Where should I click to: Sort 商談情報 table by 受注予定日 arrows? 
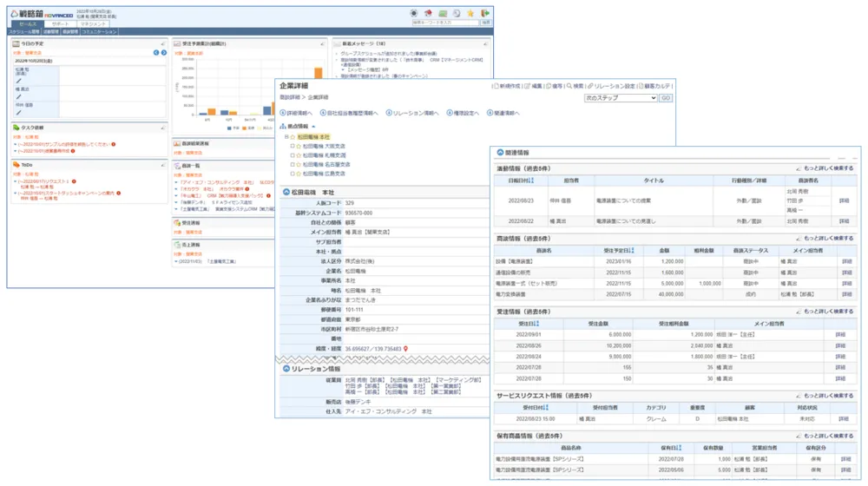[x=632, y=251]
